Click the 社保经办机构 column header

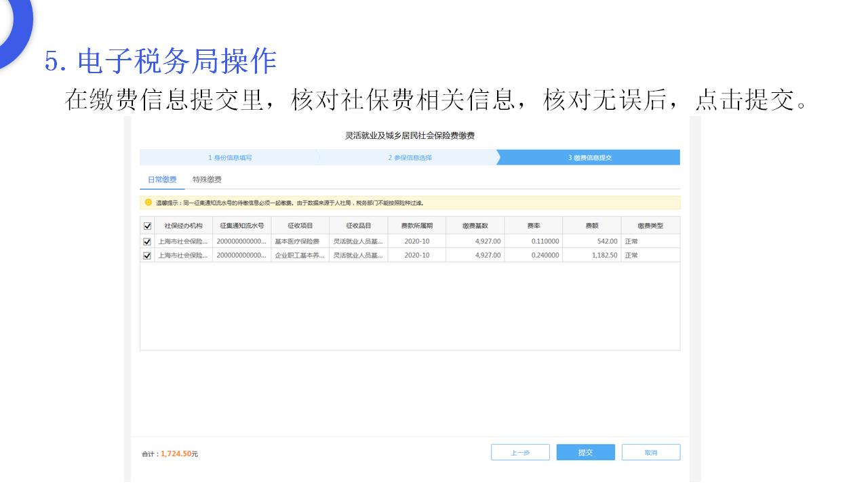point(183,226)
